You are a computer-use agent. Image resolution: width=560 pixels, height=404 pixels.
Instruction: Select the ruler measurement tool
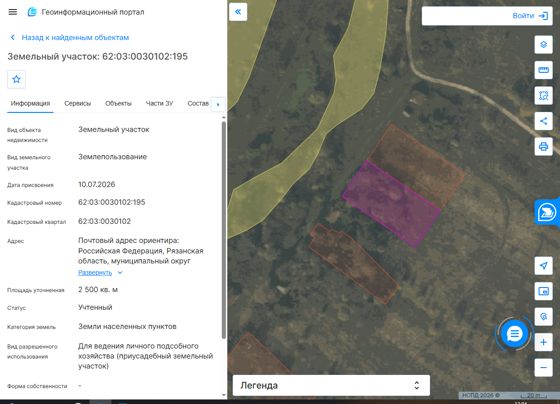pyautogui.click(x=543, y=70)
